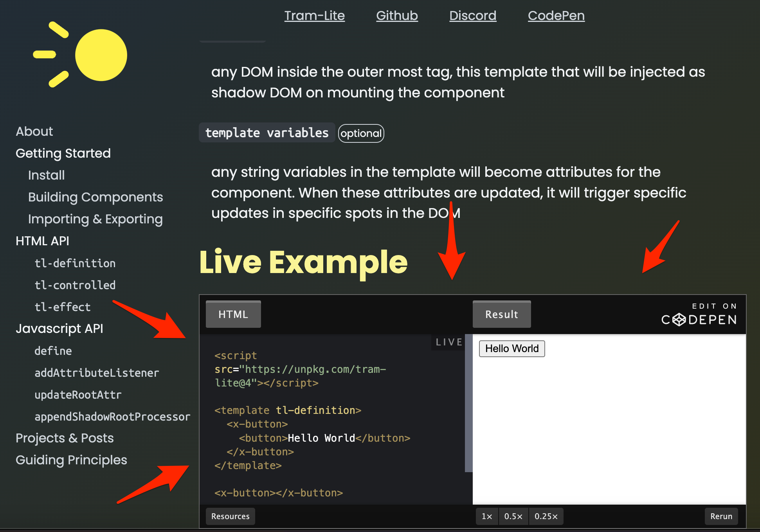Image resolution: width=760 pixels, height=532 pixels.
Task: Switch to the HTML tab in CodePen embed
Action: tap(233, 314)
